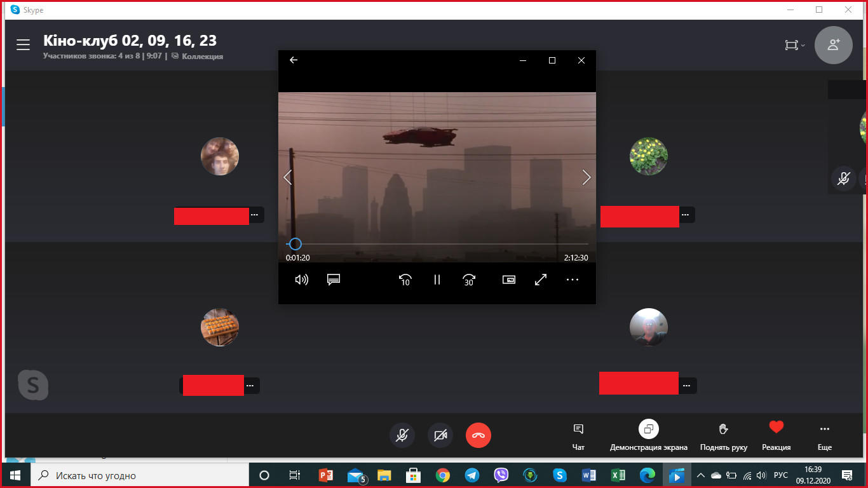Screen dimensions: 868x488
Task: Open the Еще more options menu
Action: (x=825, y=437)
